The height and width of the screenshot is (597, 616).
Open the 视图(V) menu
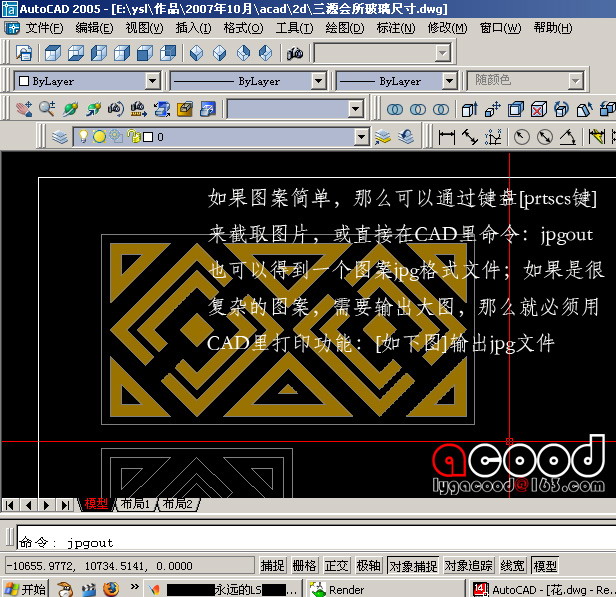144,28
